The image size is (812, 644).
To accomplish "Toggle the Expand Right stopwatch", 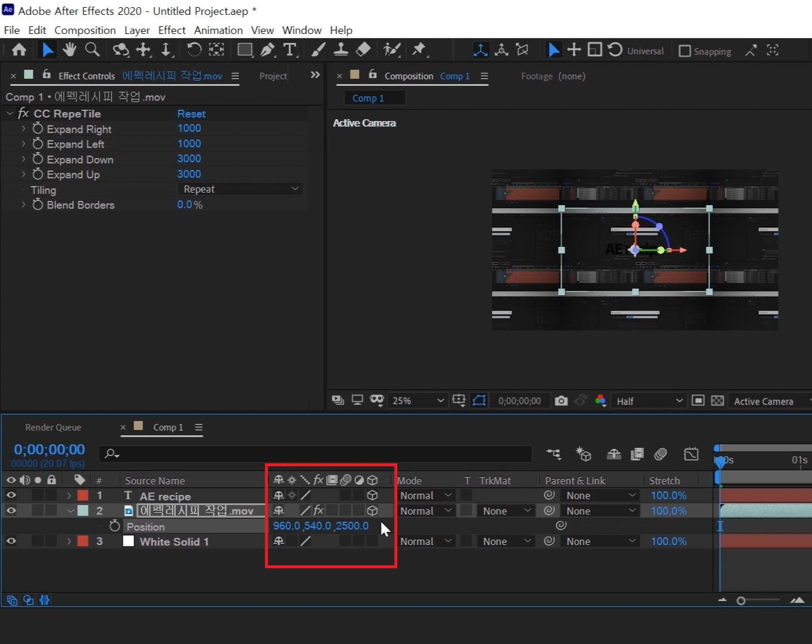I will coord(38,129).
